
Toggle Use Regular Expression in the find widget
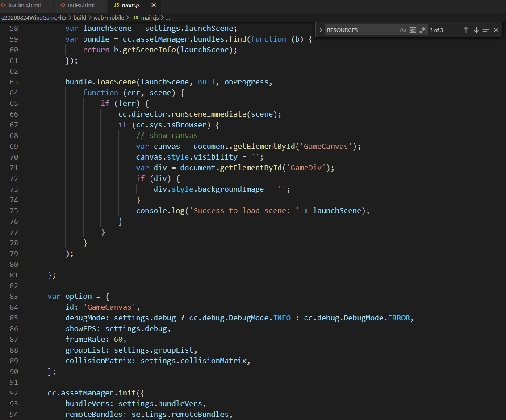point(422,30)
